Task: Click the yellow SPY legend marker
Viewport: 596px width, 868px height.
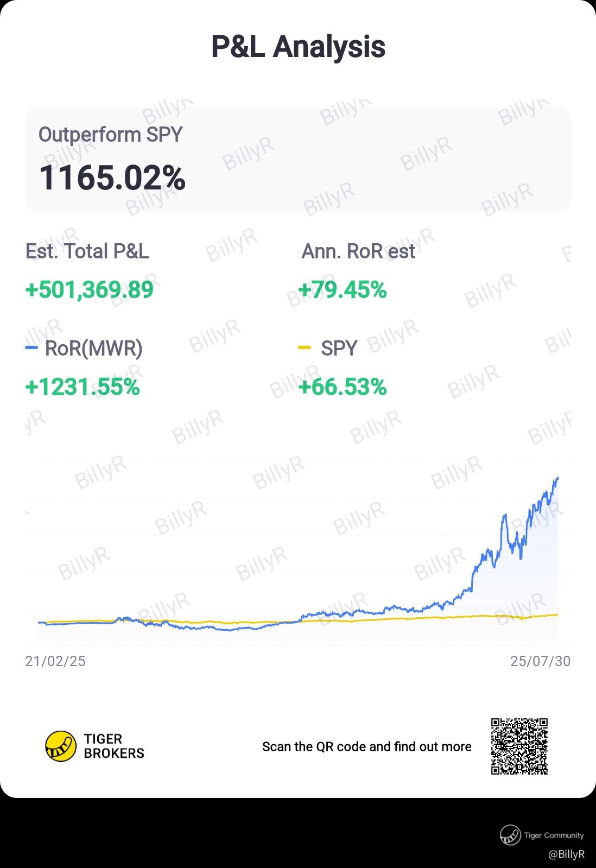Action: [305, 347]
